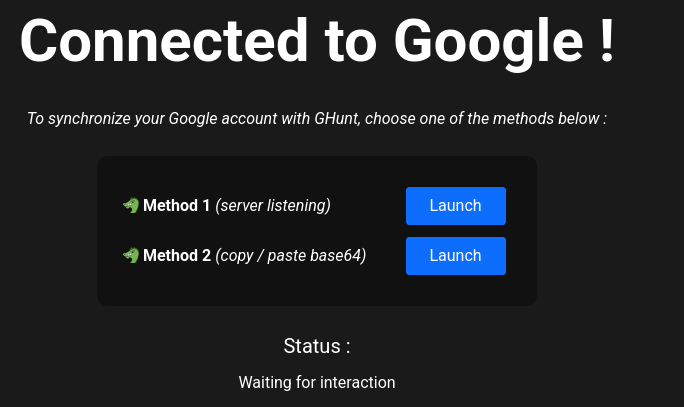Screen dimensions: 684x407
Task: Click the italic "(server listening)" text
Action: [x=273, y=205]
